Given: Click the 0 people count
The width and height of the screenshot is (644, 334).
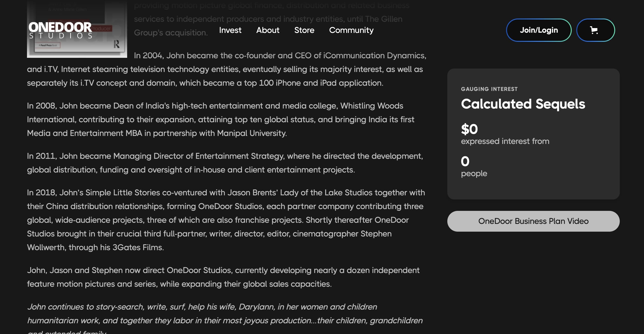Looking at the screenshot, I should (x=465, y=161).
